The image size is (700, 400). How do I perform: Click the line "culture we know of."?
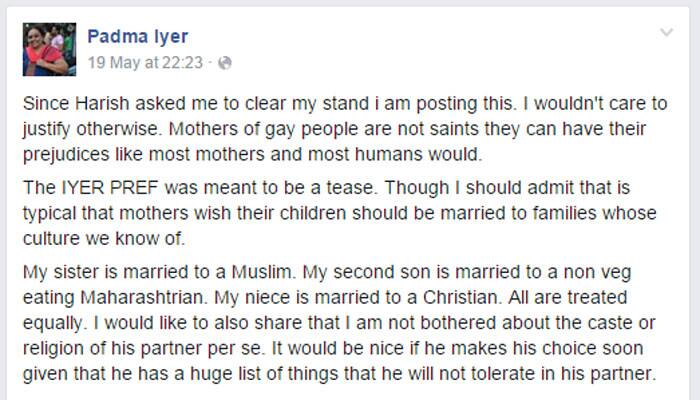(104, 238)
